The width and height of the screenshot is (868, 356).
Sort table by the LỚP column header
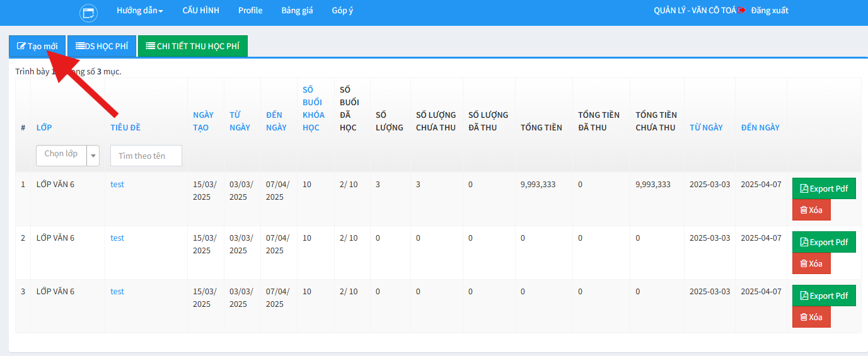click(44, 127)
